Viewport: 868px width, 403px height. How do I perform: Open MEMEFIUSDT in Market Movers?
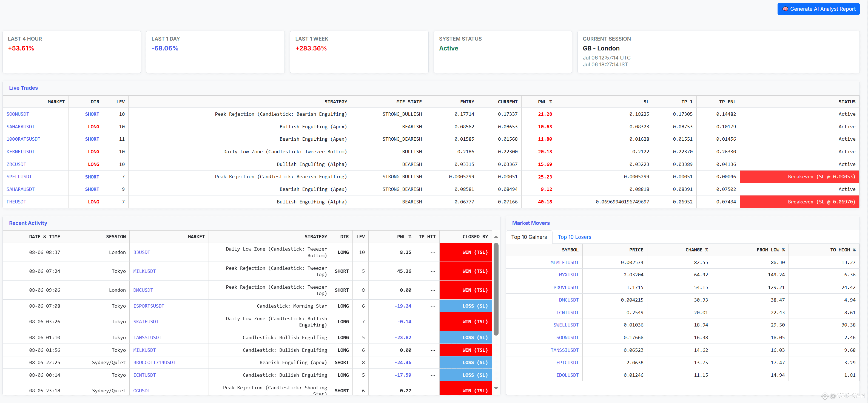tap(564, 262)
